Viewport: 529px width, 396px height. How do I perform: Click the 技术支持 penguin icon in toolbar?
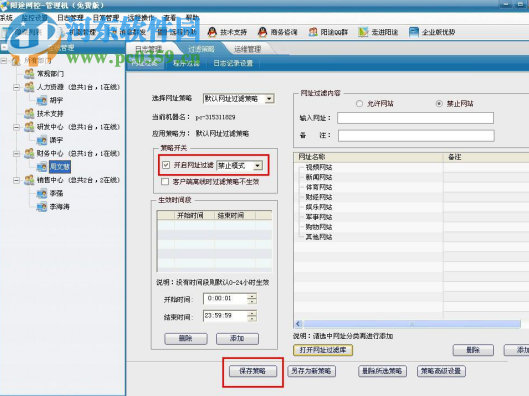(x=212, y=32)
